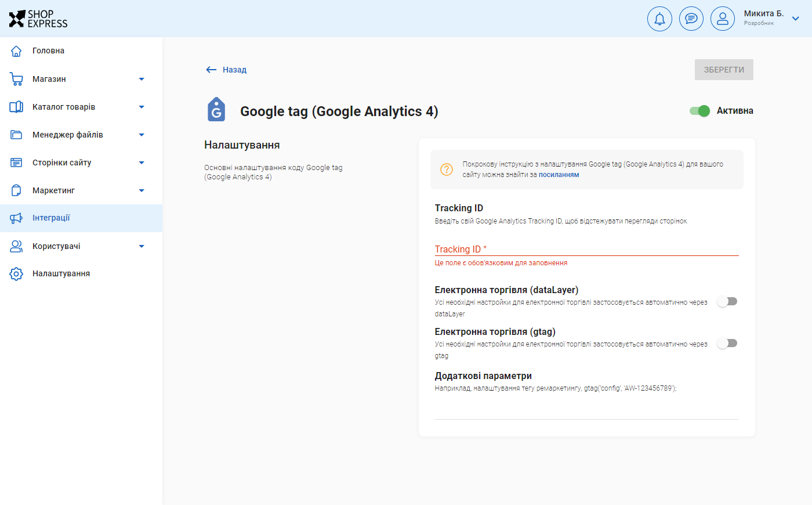Click the back arrow icon
The width and height of the screenshot is (812, 505).
pos(211,70)
